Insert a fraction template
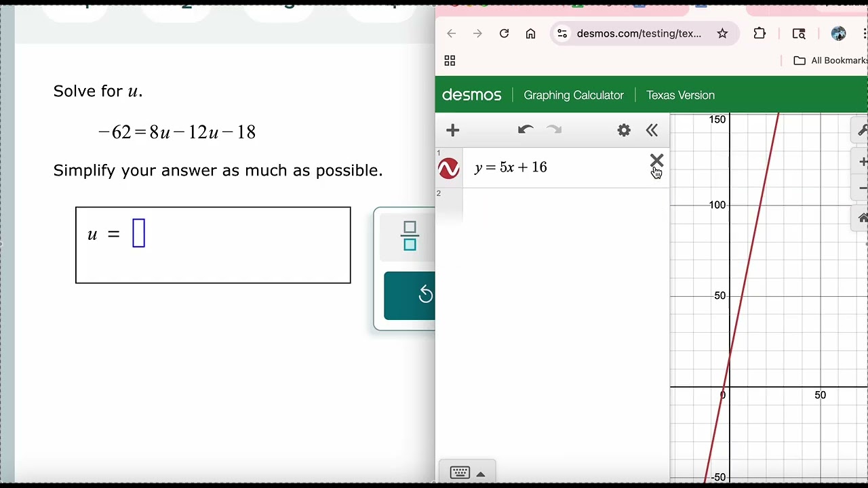The height and width of the screenshot is (488, 868). [409, 236]
